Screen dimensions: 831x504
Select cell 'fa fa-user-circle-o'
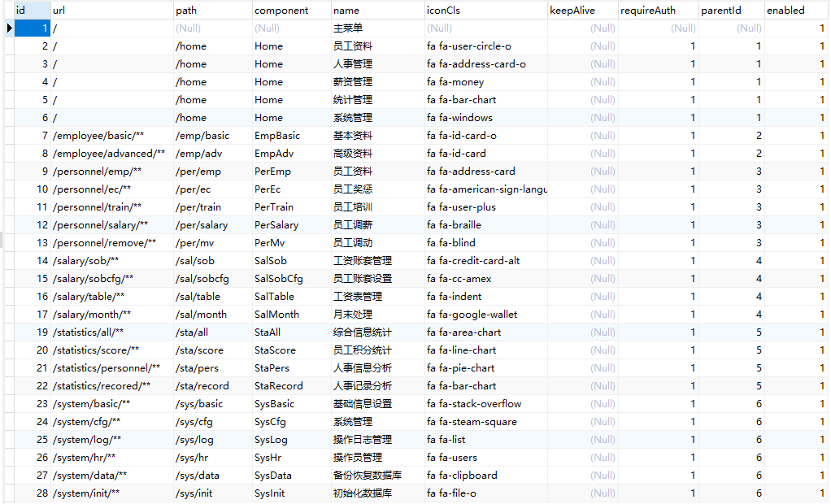[x=486, y=46]
